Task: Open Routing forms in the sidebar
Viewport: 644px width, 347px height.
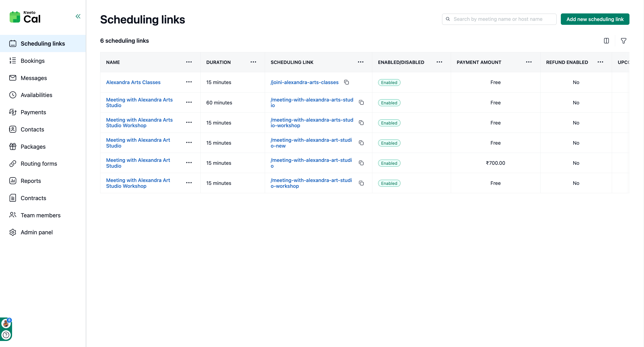Action: click(39, 163)
